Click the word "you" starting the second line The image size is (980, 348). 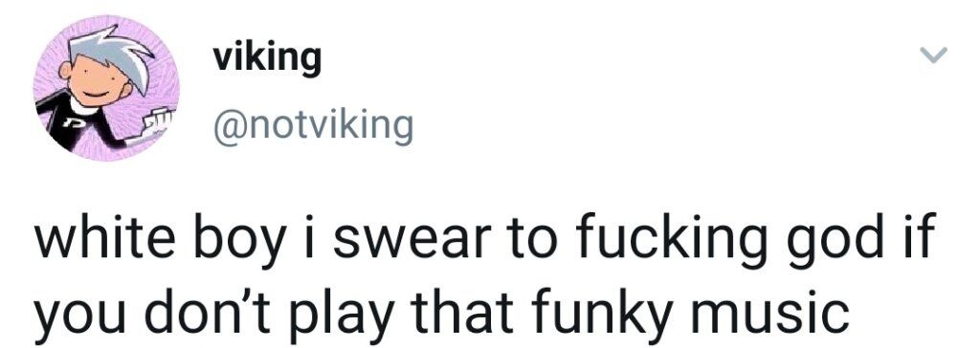pyautogui.click(x=71, y=316)
